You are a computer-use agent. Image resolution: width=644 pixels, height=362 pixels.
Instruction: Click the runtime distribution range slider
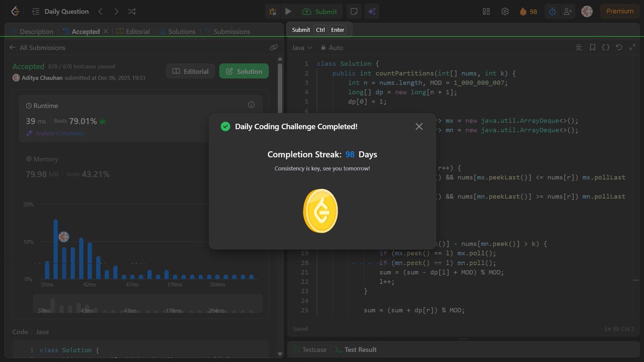pyautogui.click(x=148, y=304)
